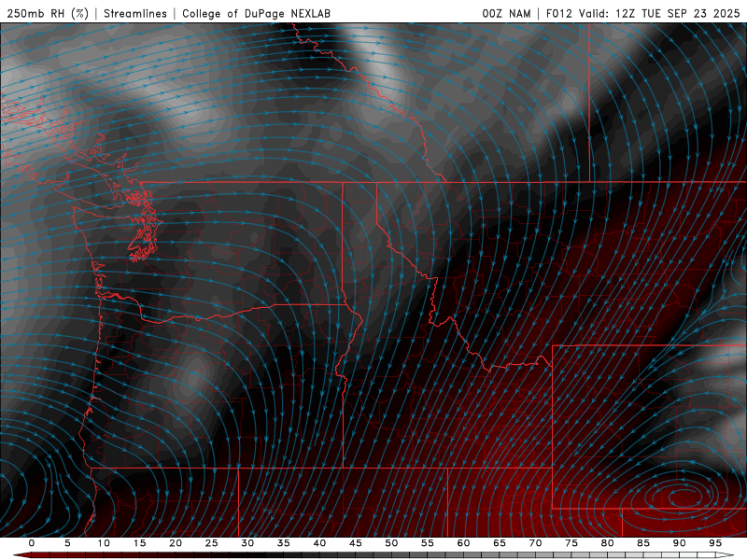Screen dimensions: 747x560
Task: Click the colorbar label '50'
Action: [391, 543]
